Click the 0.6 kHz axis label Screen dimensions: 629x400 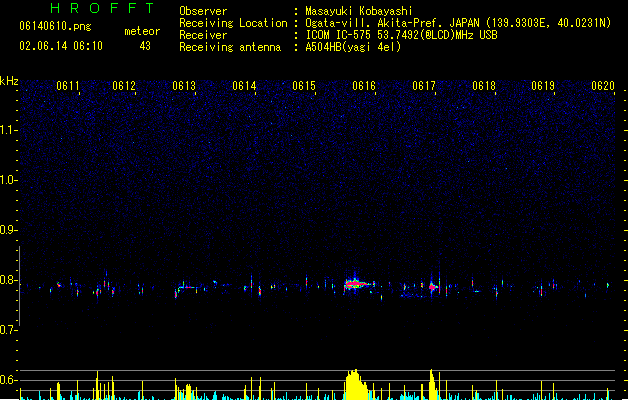[8, 380]
